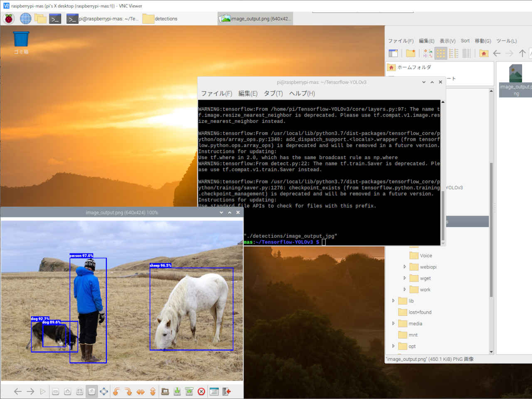The height and width of the screenshot is (399, 532).
Task: Switch file manager to detailed list view
Action: tap(467, 53)
